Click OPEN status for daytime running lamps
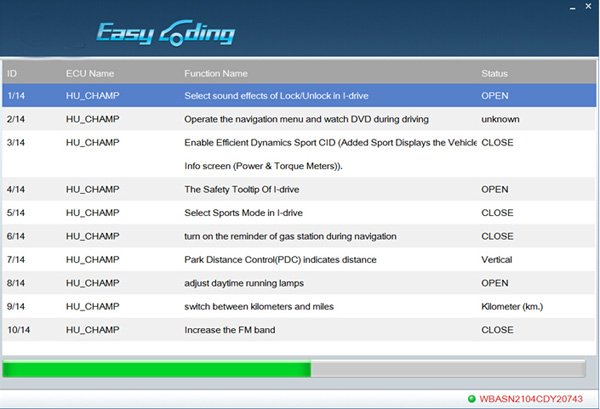 click(x=495, y=283)
